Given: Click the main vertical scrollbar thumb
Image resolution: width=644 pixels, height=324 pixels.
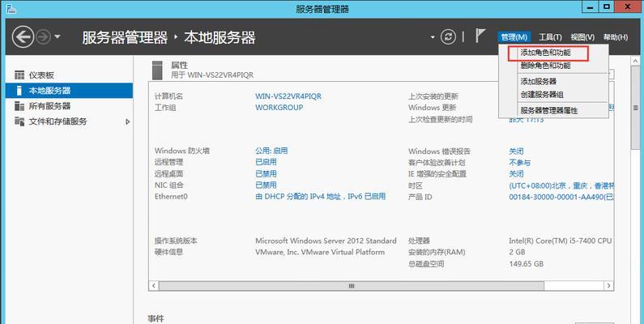Looking at the screenshot, I should pyautogui.click(x=636, y=108).
